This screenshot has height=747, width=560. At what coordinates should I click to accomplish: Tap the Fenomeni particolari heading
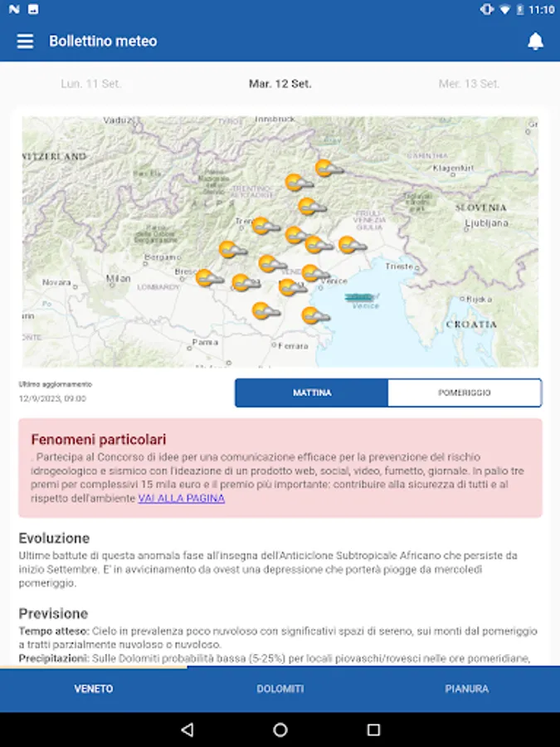click(99, 439)
